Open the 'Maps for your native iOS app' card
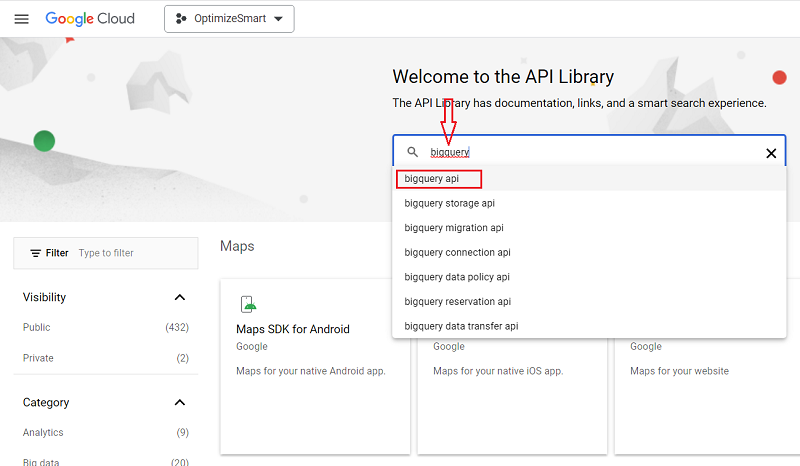 coord(512,396)
